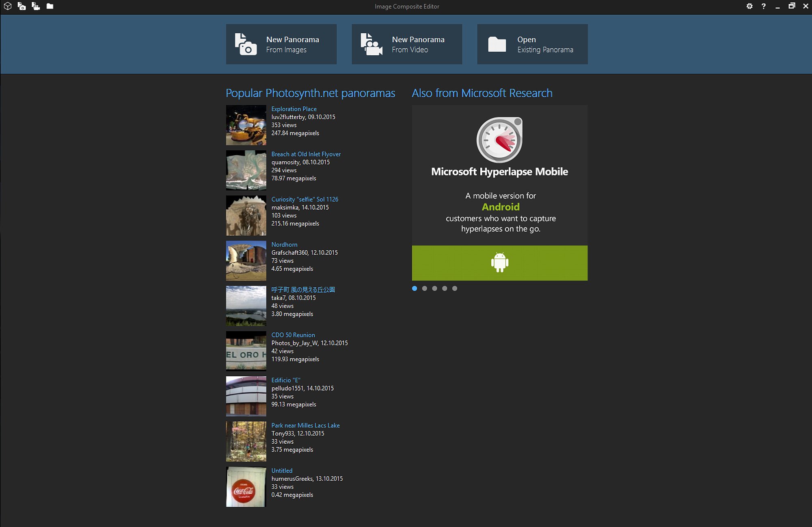The image size is (812, 527).
Task: Open Japanese-titled panorama link by taka7
Action: point(303,290)
